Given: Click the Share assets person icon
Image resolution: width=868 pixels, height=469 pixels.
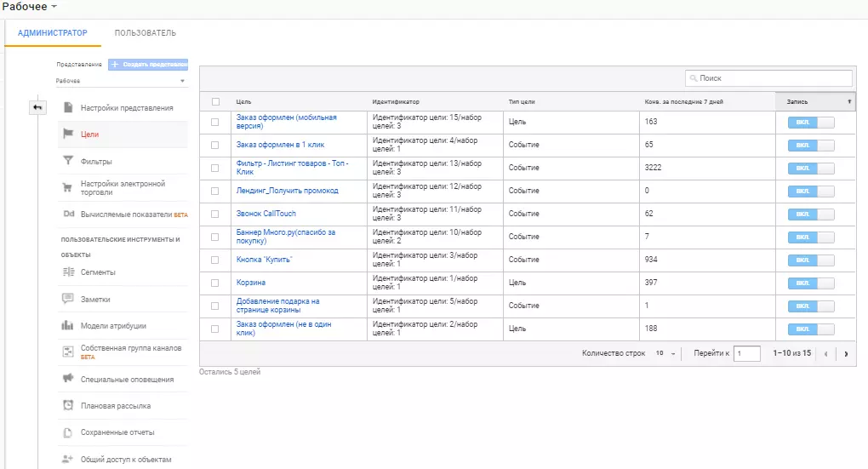Looking at the screenshot, I should coord(67,459).
